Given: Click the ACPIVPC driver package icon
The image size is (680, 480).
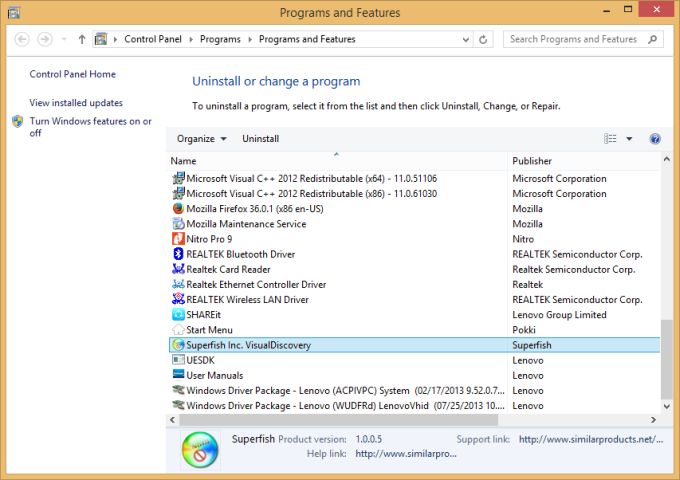Looking at the screenshot, I should pos(178,390).
